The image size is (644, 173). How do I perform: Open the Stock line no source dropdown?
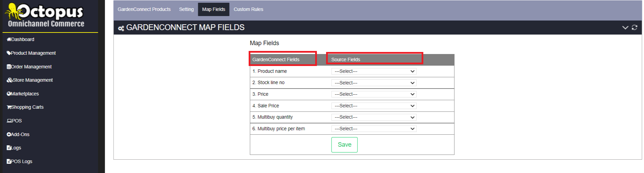coord(374,83)
